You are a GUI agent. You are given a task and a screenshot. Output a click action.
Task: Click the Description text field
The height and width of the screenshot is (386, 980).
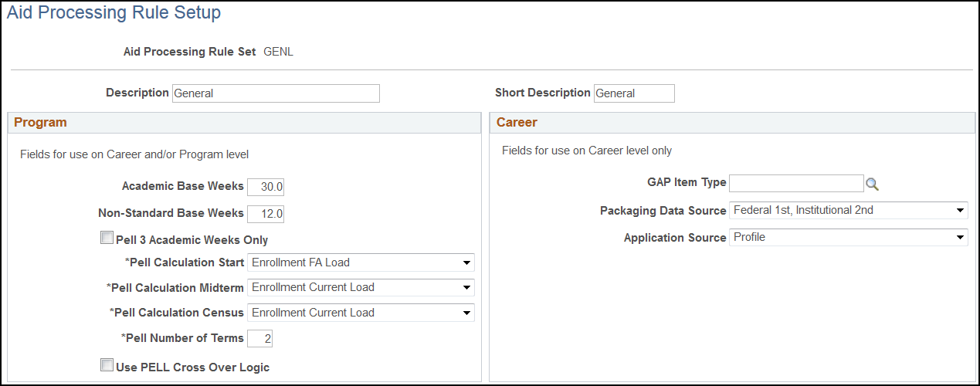click(276, 93)
